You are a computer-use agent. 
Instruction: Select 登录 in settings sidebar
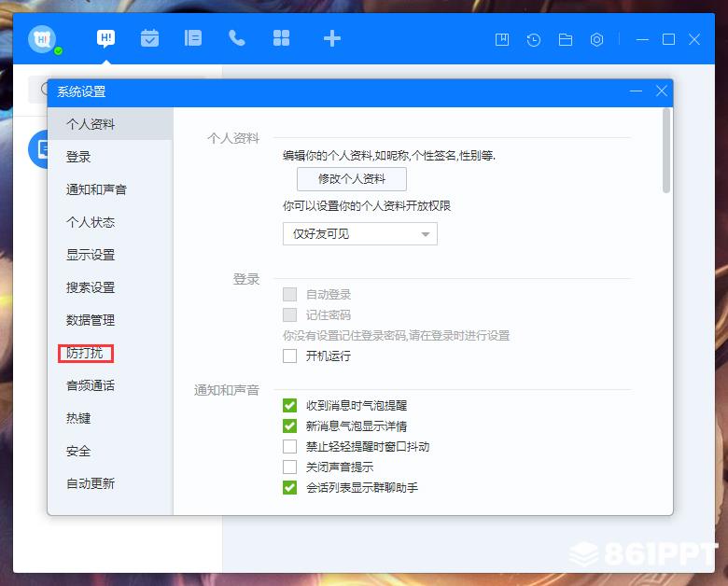pyautogui.click(x=110, y=157)
